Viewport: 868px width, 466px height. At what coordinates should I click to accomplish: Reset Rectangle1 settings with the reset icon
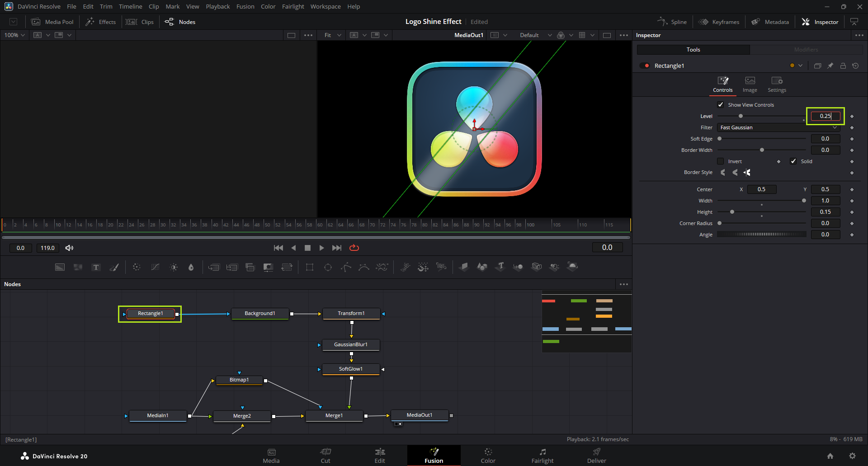[x=855, y=66]
